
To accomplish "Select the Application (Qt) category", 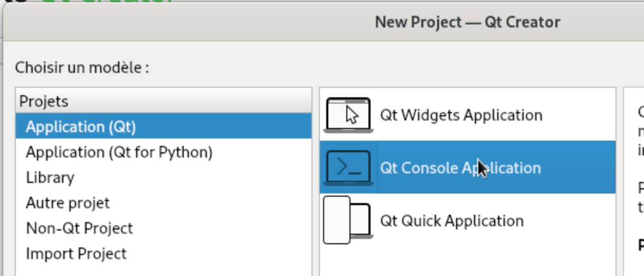I will 81,127.
